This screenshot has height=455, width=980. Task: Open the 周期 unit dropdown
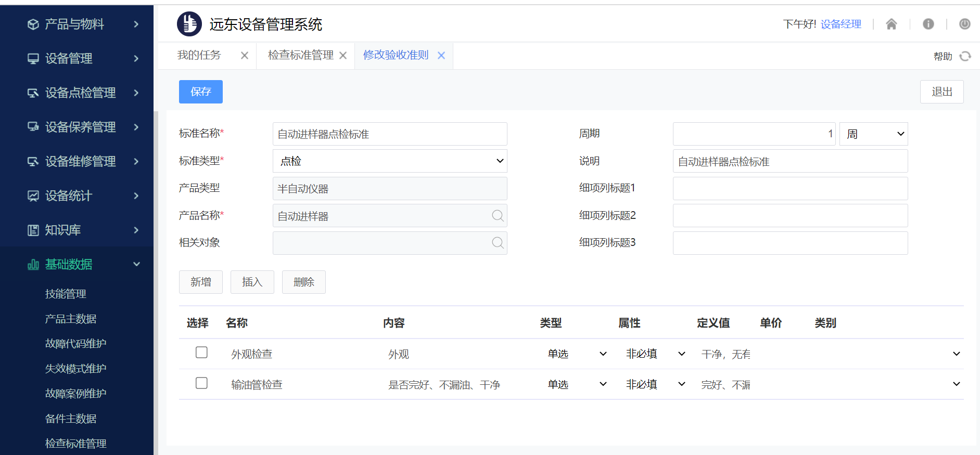tap(873, 134)
